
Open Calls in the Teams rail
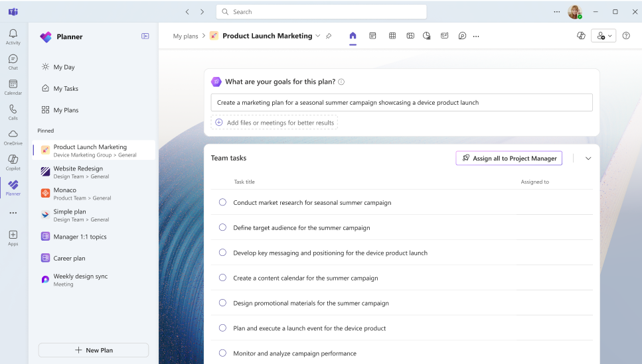pyautogui.click(x=13, y=112)
